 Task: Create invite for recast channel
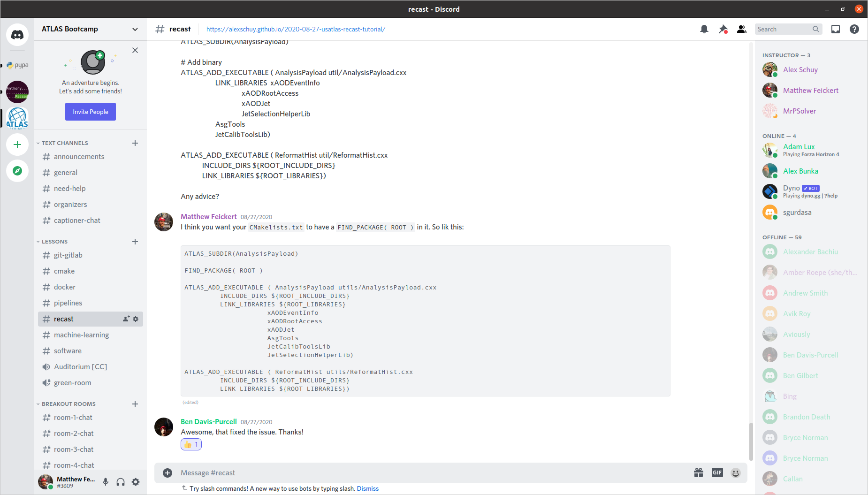[126, 319]
